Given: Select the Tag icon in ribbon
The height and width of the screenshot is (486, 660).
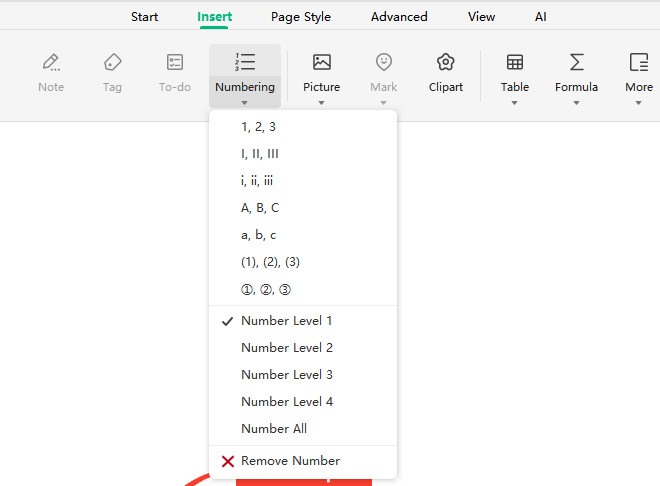Looking at the screenshot, I should tap(112, 63).
